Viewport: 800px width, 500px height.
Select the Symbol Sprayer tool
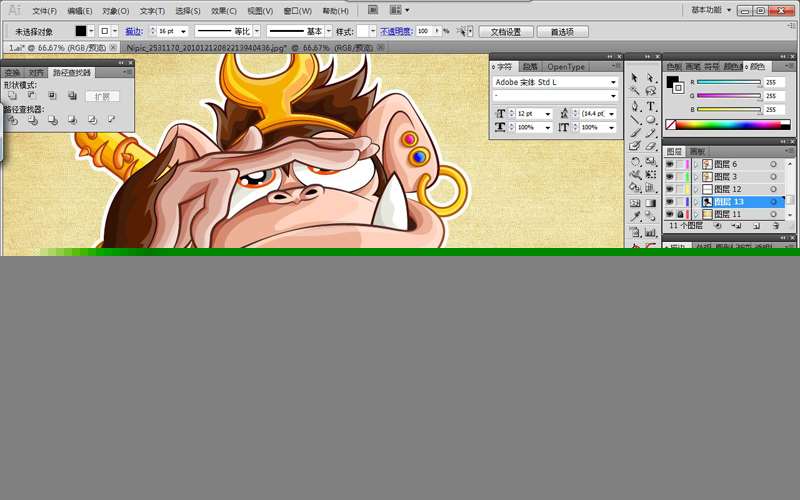pyautogui.click(x=634, y=233)
